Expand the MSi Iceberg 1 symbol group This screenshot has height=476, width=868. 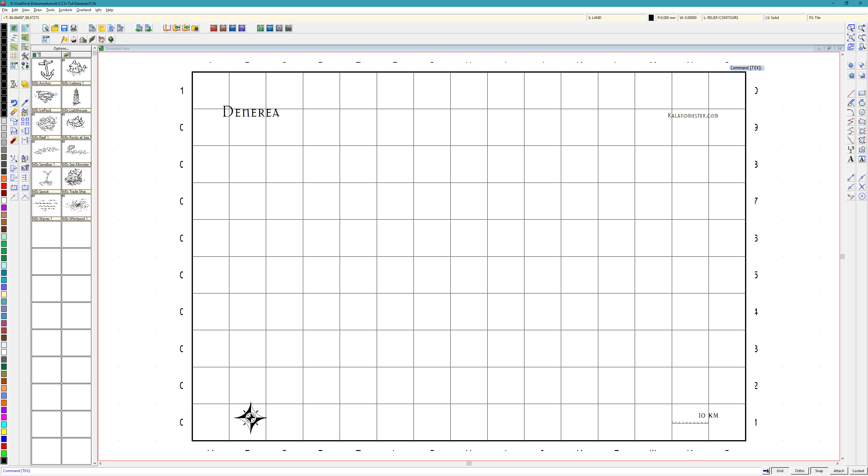pos(63,60)
